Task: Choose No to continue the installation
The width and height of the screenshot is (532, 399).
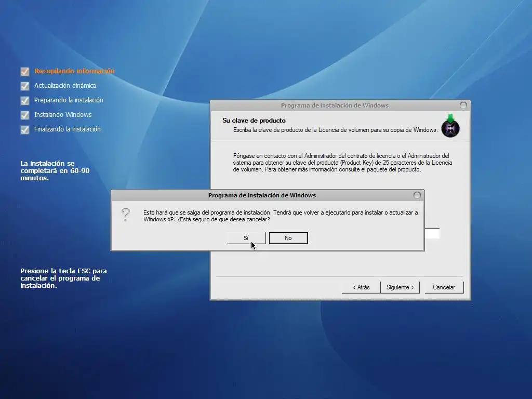Action: 288,238
